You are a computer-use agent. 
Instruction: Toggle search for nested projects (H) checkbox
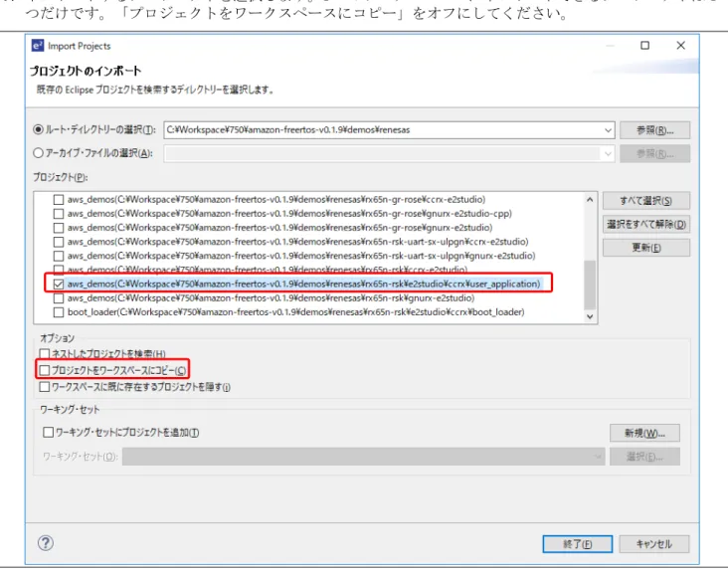(45, 354)
